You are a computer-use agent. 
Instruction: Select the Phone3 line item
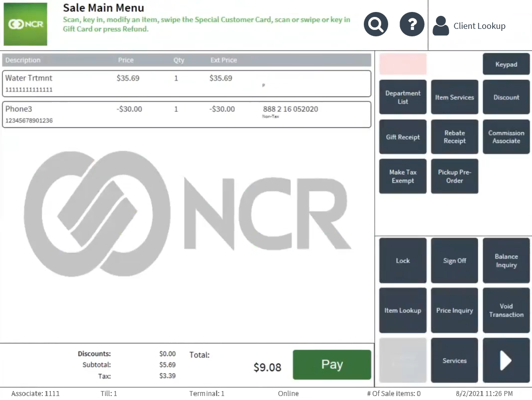click(187, 115)
